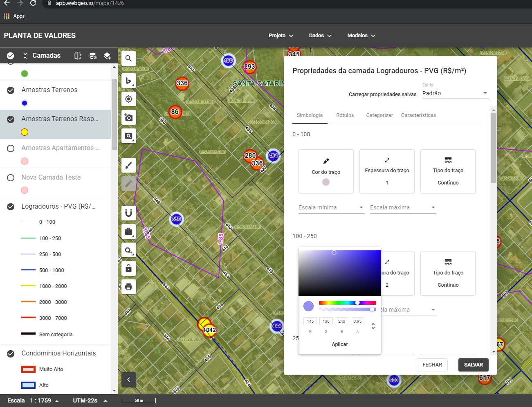532x407 pixels.
Task: Toggle the magnet snapping tool
Action: (128, 213)
